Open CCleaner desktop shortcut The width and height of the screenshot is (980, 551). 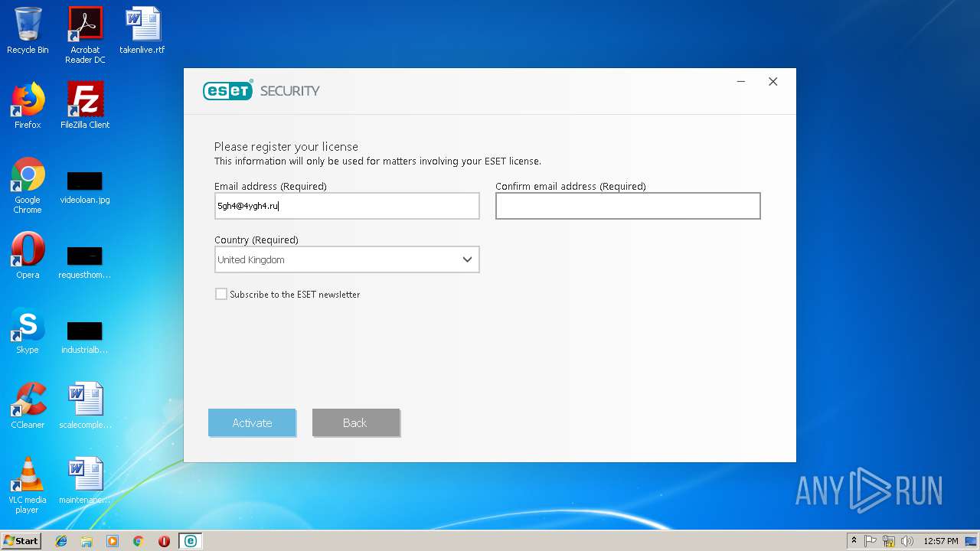(x=28, y=406)
